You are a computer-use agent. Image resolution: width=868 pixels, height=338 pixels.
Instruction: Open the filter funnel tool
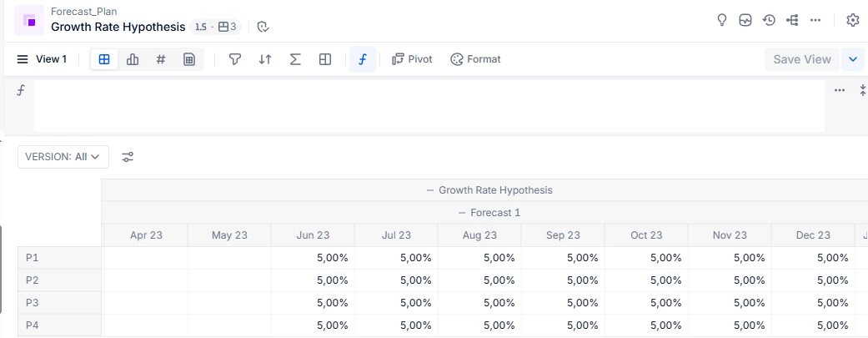[x=235, y=59]
